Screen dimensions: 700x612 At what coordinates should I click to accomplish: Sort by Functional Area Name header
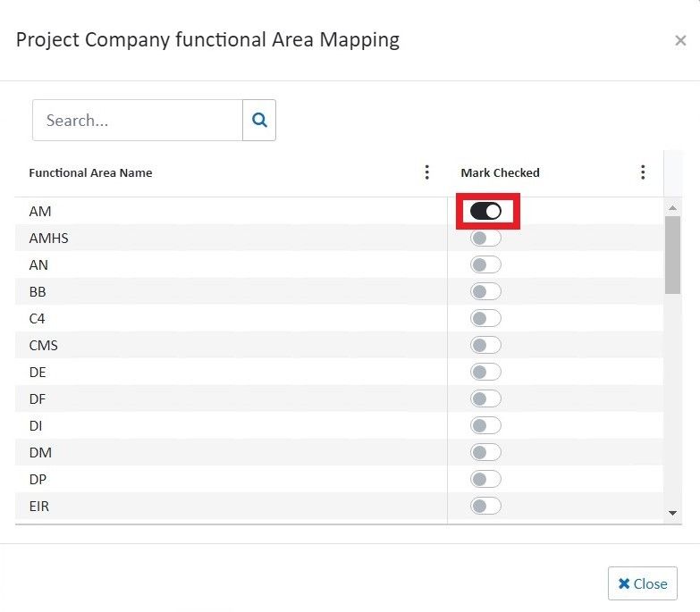[x=90, y=173]
